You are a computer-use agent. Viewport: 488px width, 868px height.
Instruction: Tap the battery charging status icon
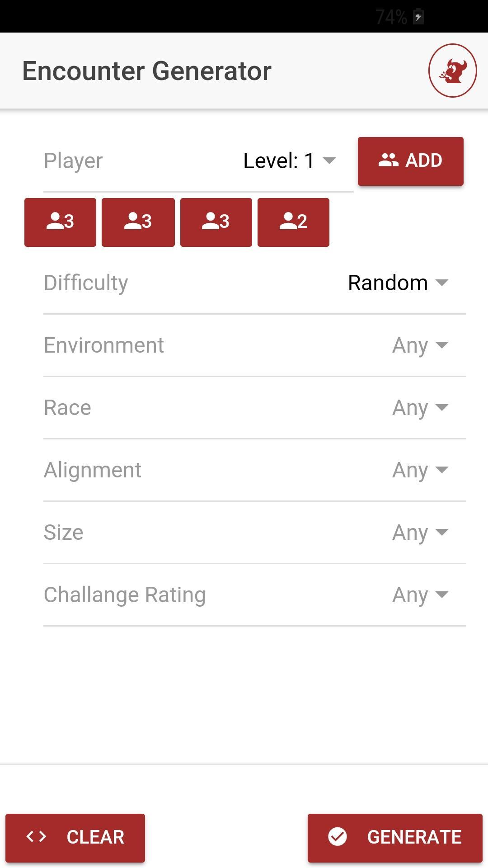click(418, 17)
